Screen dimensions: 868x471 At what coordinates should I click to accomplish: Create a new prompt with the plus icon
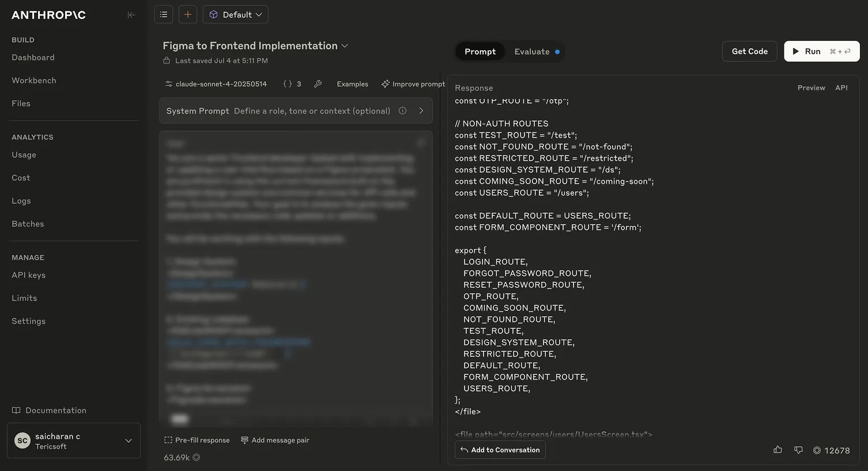pos(187,14)
